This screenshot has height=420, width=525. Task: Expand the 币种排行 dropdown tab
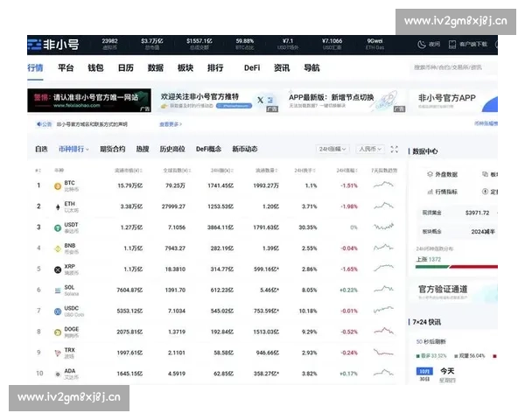pos(73,149)
